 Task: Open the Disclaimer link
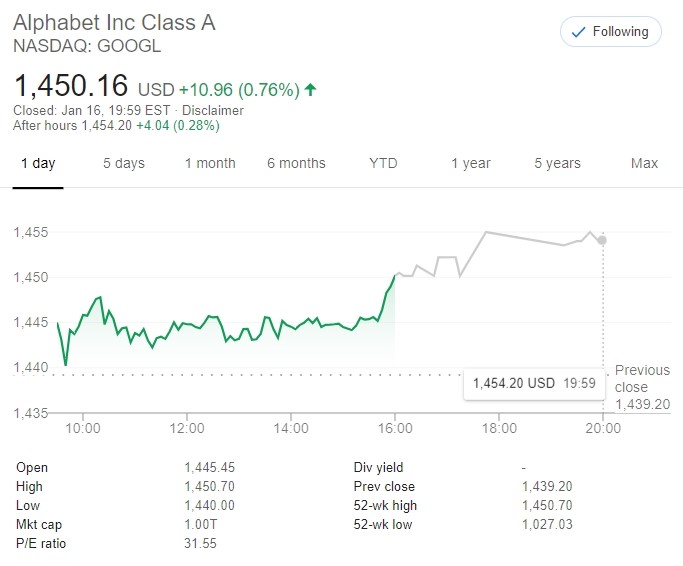(213, 110)
